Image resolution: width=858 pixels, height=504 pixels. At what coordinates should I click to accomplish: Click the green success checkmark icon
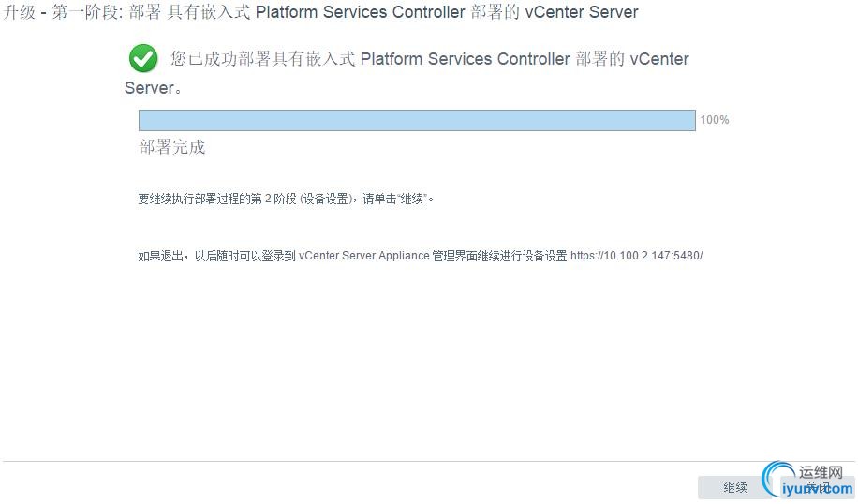[143, 59]
